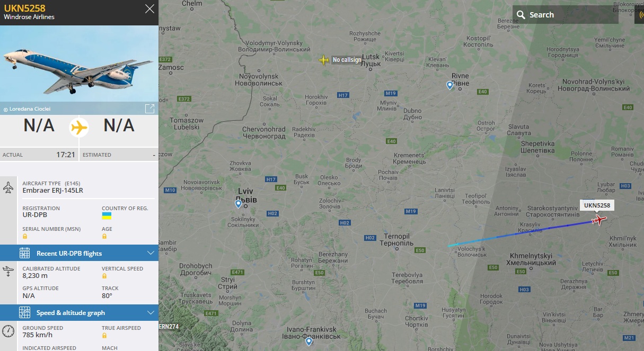Click the Rivne airport pin marker

(449, 85)
